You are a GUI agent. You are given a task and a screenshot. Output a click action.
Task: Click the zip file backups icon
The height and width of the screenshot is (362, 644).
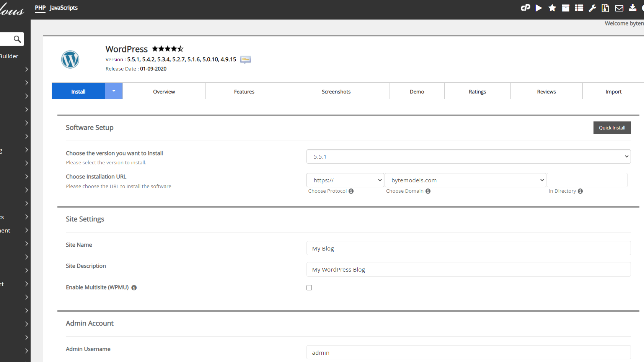[x=605, y=8]
